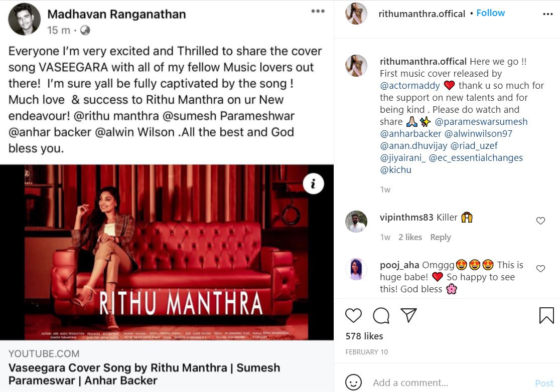Share post via paper plane icon
Image resolution: width=560 pixels, height=392 pixels.
[x=408, y=315]
